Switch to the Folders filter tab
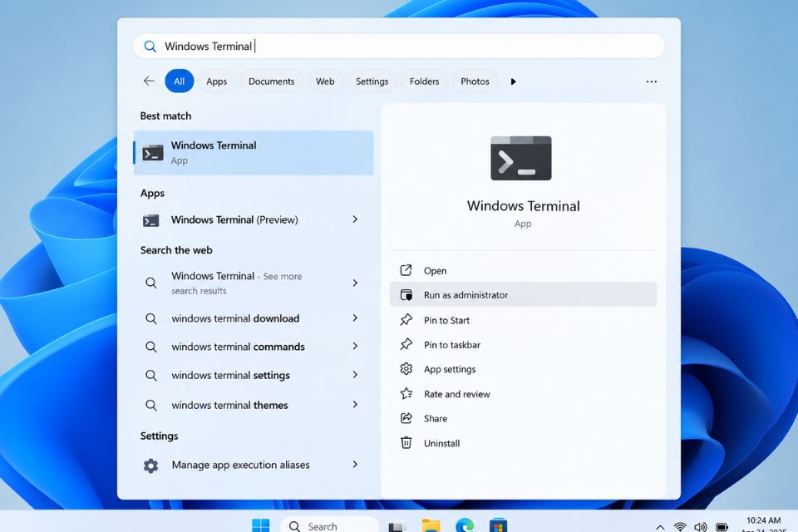 (424, 81)
